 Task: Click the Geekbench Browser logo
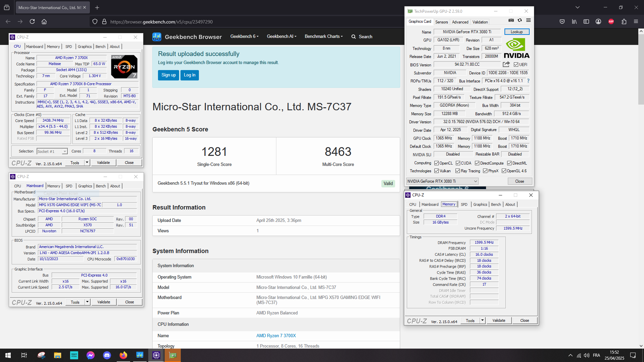point(187,37)
